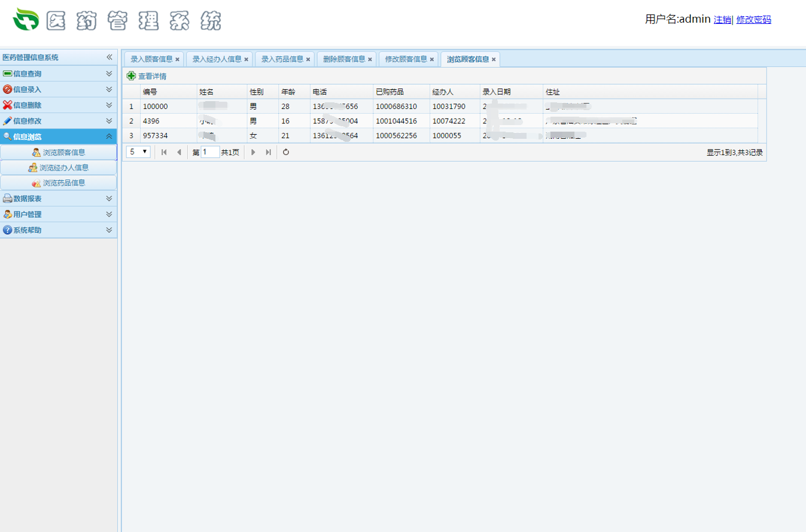Click the green cross logo of 医药管理系统
Image resolution: width=806 pixels, height=532 pixels.
click(x=26, y=20)
